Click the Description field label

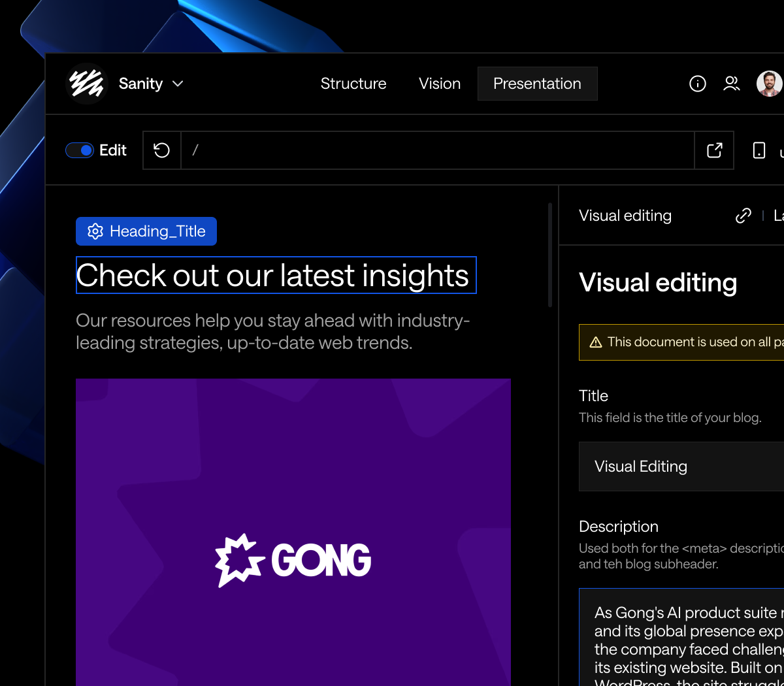pyautogui.click(x=619, y=527)
